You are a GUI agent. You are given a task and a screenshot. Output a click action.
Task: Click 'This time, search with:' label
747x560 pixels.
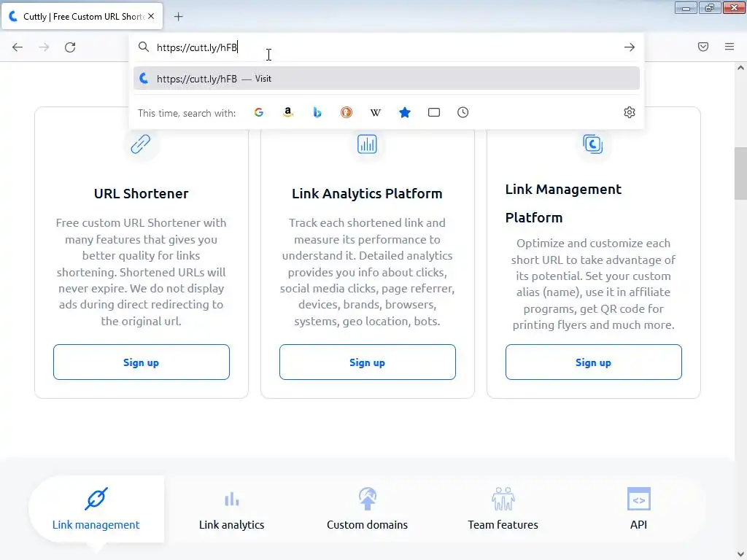pos(187,113)
